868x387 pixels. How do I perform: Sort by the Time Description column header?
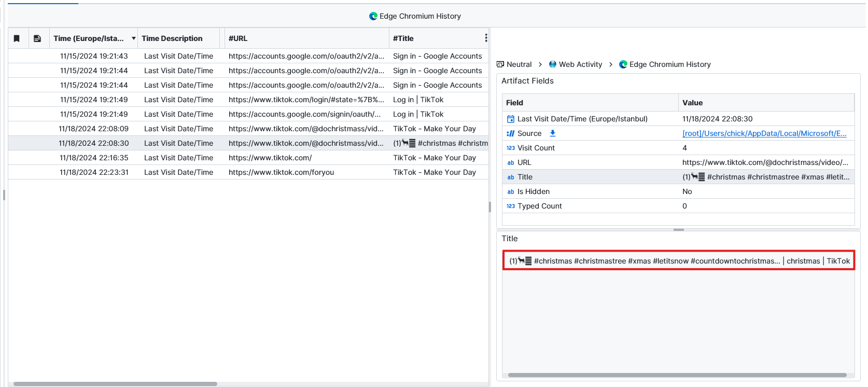click(172, 38)
